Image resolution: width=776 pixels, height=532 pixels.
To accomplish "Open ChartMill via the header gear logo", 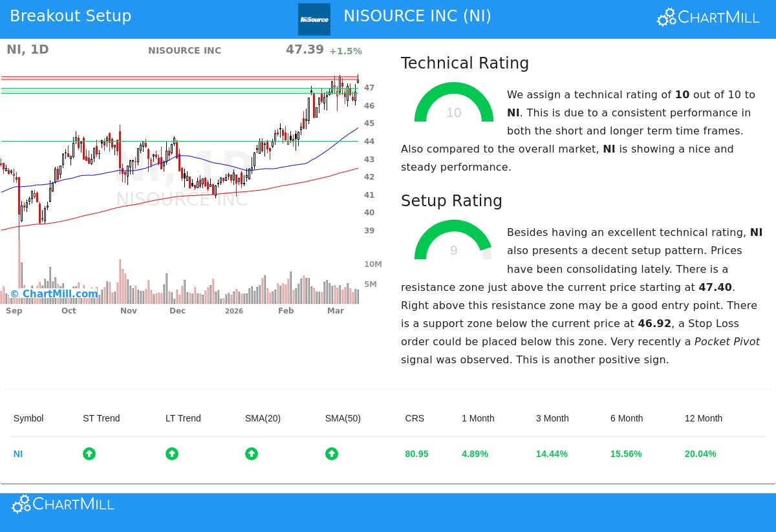I will click(707, 17).
